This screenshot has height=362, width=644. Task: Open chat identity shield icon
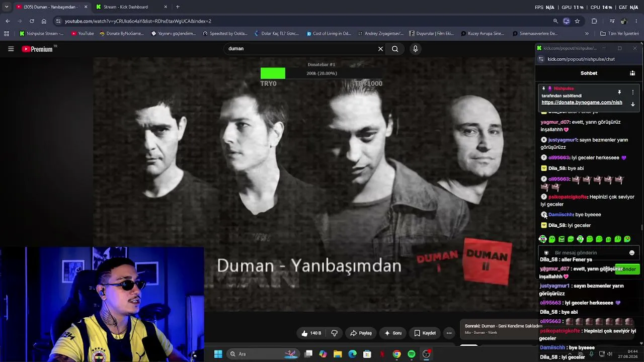pyautogui.click(x=546, y=253)
